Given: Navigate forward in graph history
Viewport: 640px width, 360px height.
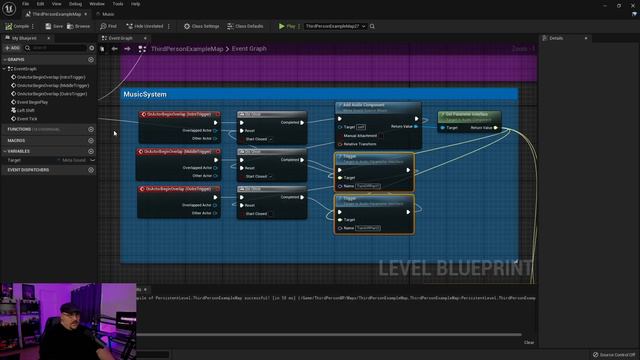Looking at the screenshot, I should pyautogui.click(x=127, y=49).
